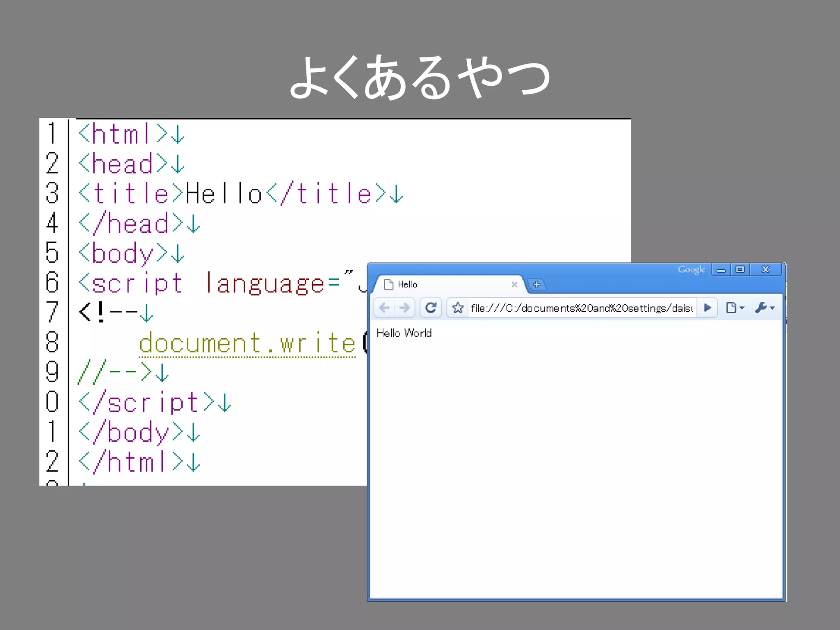Click the <title>Hello</title> line
840x630 pixels.
(x=241, y=194)
